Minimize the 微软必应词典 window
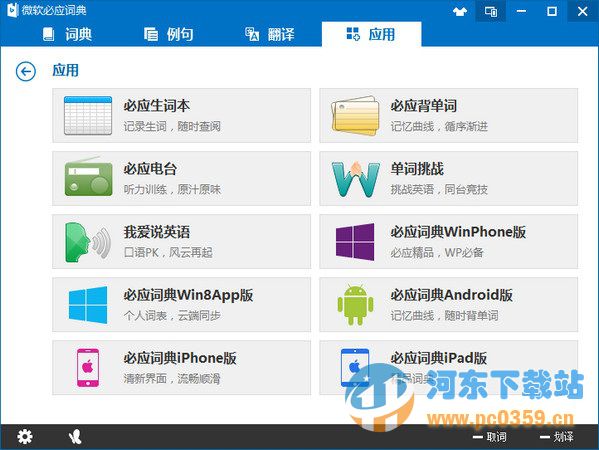This screenshot has height=450, width=599. 521,11
